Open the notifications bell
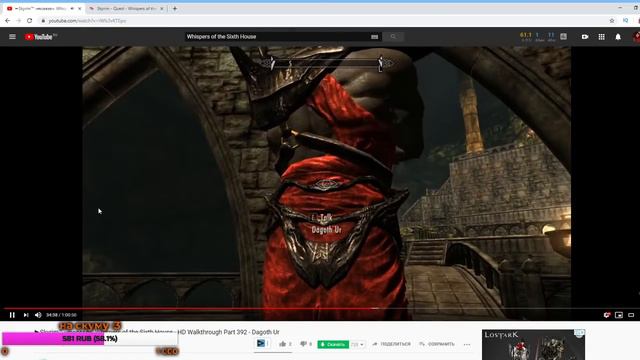Screen dimensions: 640x360 618,37
